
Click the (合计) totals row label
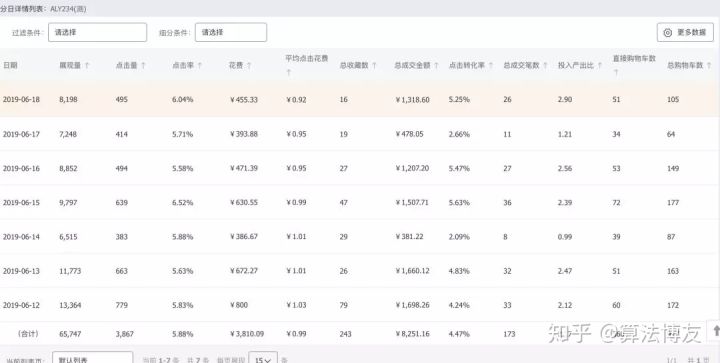point(28,334)
